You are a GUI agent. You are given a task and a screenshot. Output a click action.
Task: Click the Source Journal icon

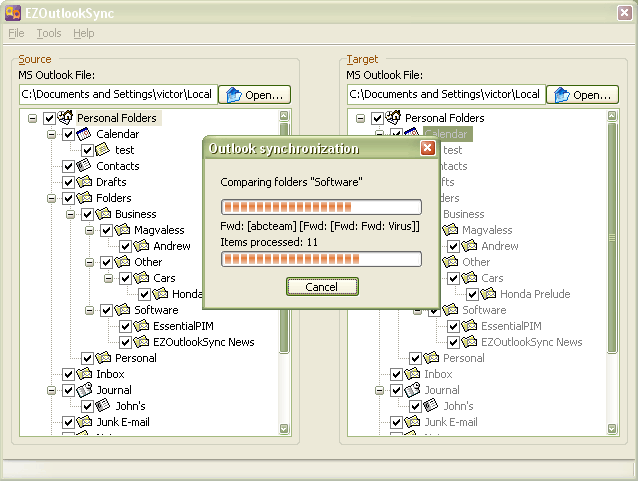coord(84,389)
